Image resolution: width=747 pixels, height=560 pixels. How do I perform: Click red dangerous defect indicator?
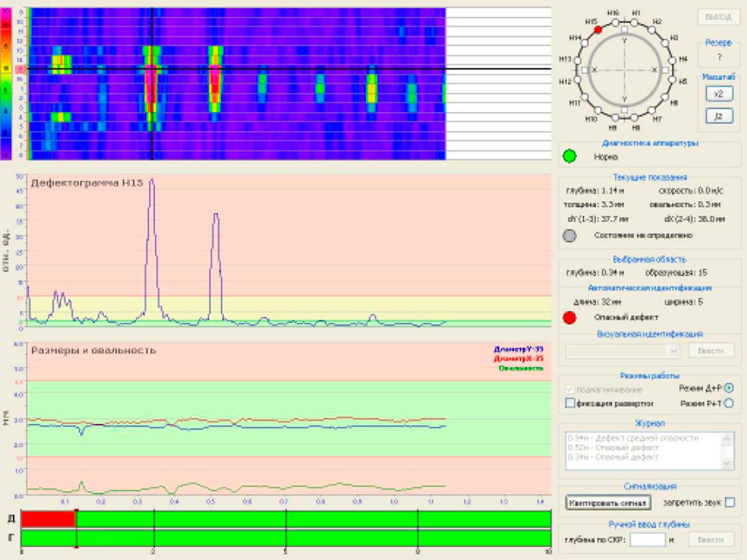click(569, 317)
